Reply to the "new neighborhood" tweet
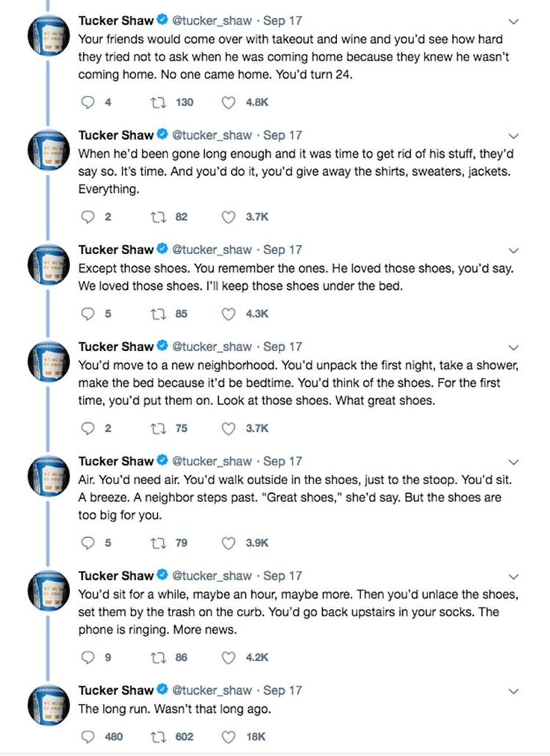Screen dimensions: 550x756 pos(88,428)
